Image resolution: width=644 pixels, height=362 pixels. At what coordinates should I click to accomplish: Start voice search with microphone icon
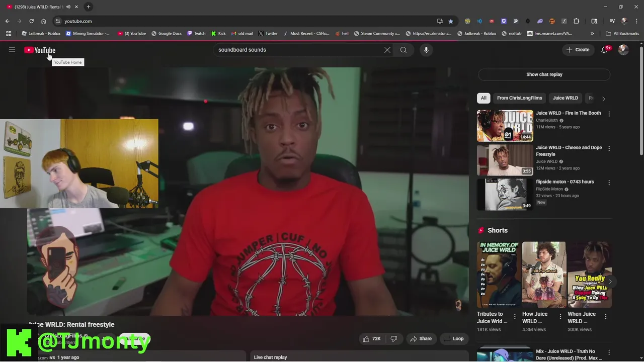tap(426, 50)
